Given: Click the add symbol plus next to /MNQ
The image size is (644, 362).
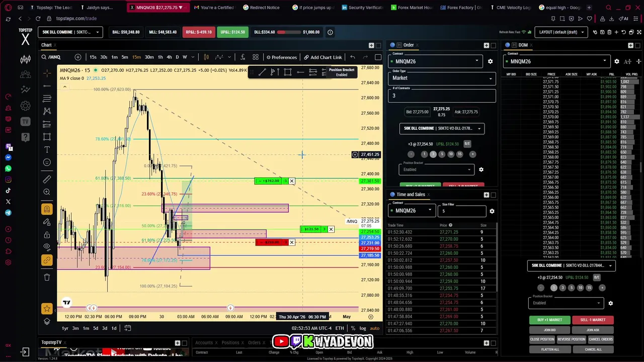Looking at the screenshot, I should coord(78,57).
